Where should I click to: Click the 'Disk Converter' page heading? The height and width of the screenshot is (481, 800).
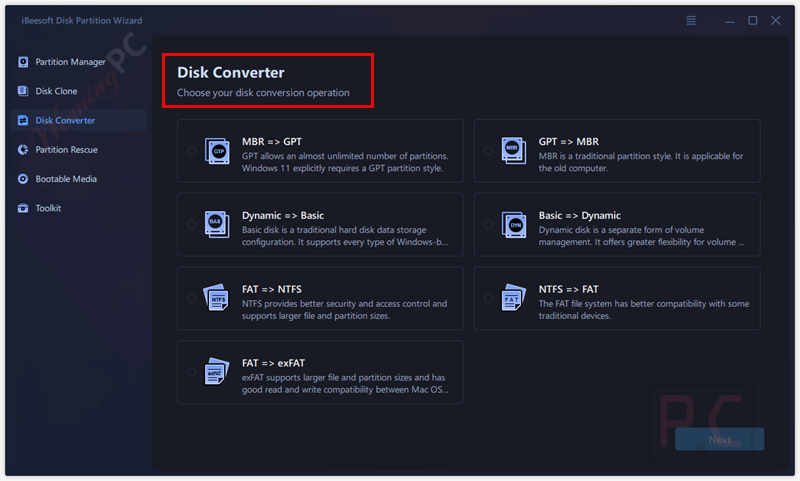coord(231,72)
